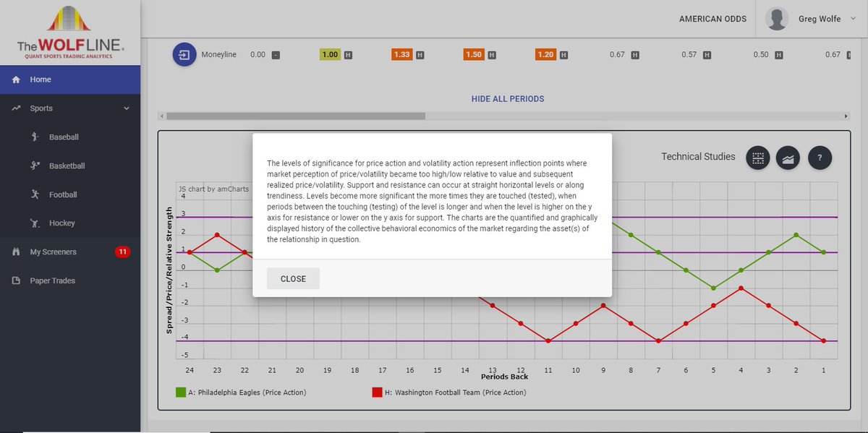Click the Home house icon
The image size is (868, 433).
tap(15, 80)
